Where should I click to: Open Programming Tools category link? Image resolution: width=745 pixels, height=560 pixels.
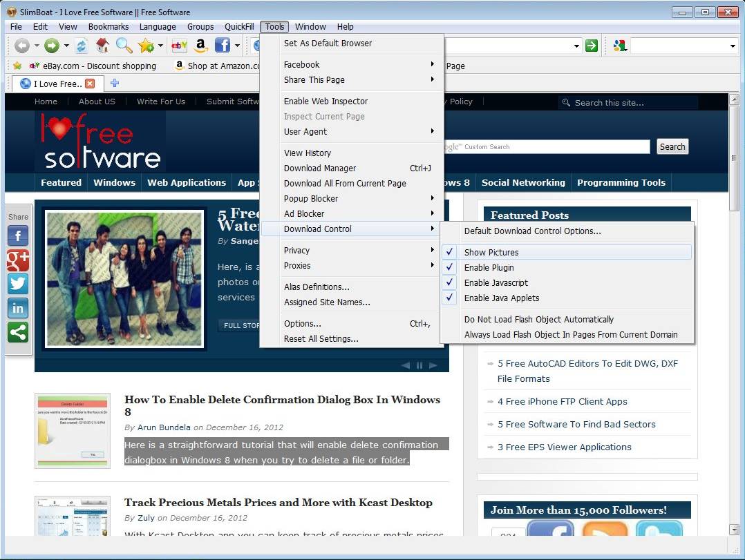tap(621, 182)
